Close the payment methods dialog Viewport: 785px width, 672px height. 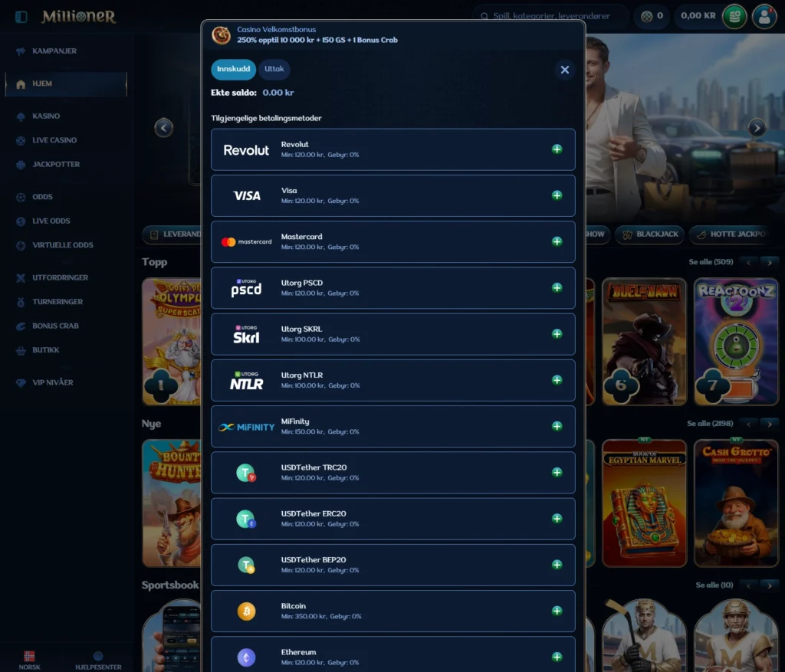tap(564, 70)
